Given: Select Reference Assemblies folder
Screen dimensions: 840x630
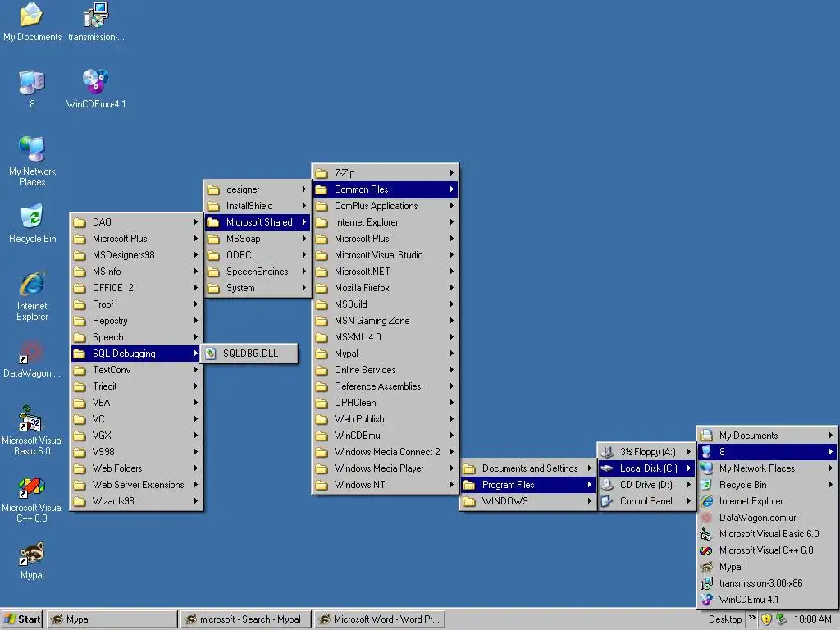Looking at the screenshot, I should pyautogui.click(x=385, y=386).
